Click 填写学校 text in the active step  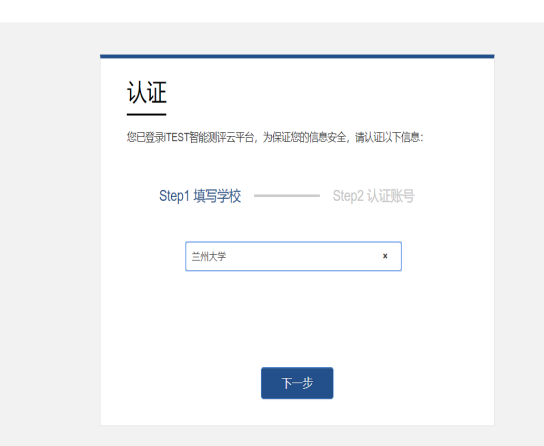tap(217, 196)
